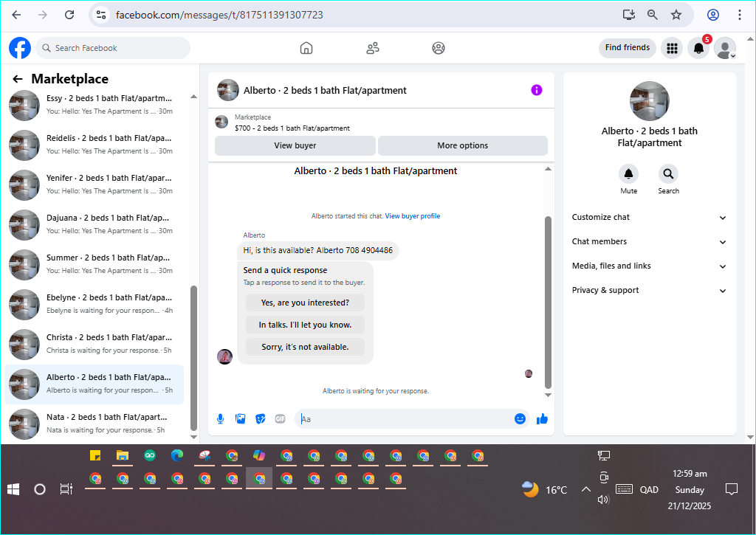Open the Windows Start menu
This screenshot has width=756, height=535.
(x=13, y=490)
